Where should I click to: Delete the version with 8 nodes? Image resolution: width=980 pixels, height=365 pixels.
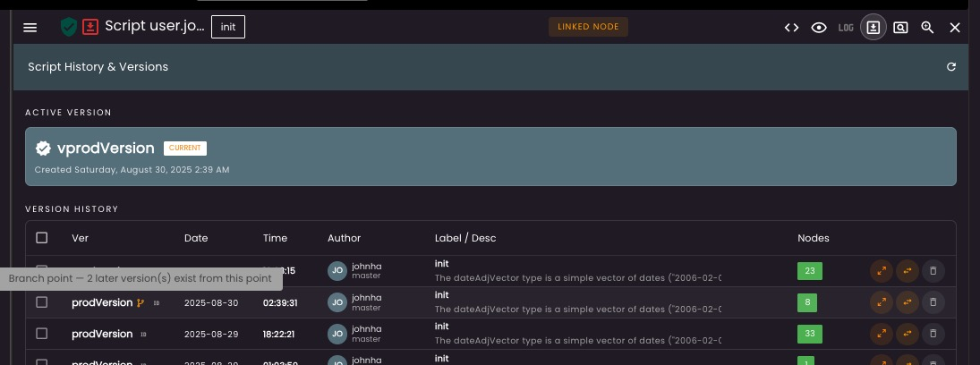(933, 302)
